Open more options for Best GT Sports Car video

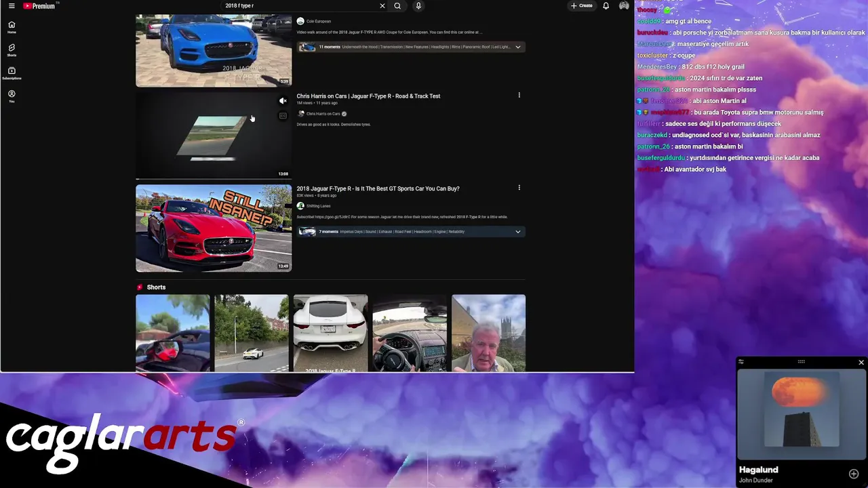tap(519, 188)
